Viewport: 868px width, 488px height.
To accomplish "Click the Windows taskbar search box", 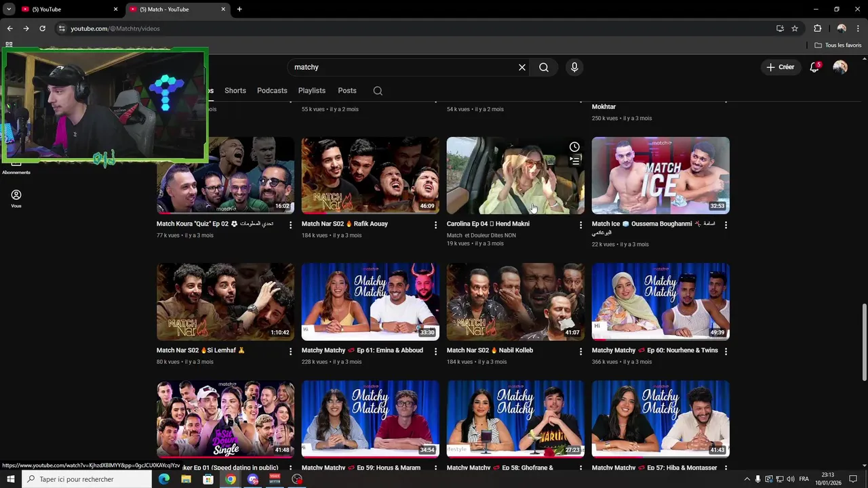I will pos(86,479).
